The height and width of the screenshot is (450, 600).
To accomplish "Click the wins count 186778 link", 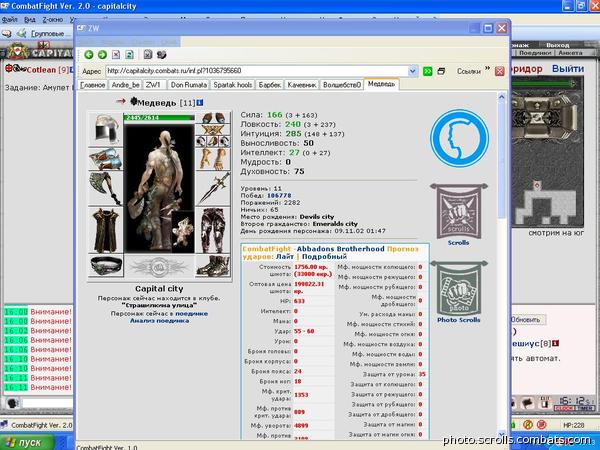I will pos(279,196).
